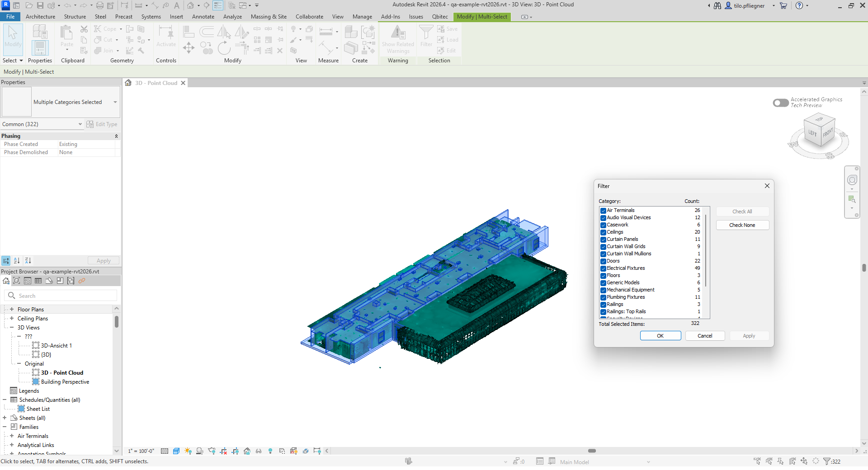
Task: Uncheck Casework category checkbox
Action: point(603,225)
